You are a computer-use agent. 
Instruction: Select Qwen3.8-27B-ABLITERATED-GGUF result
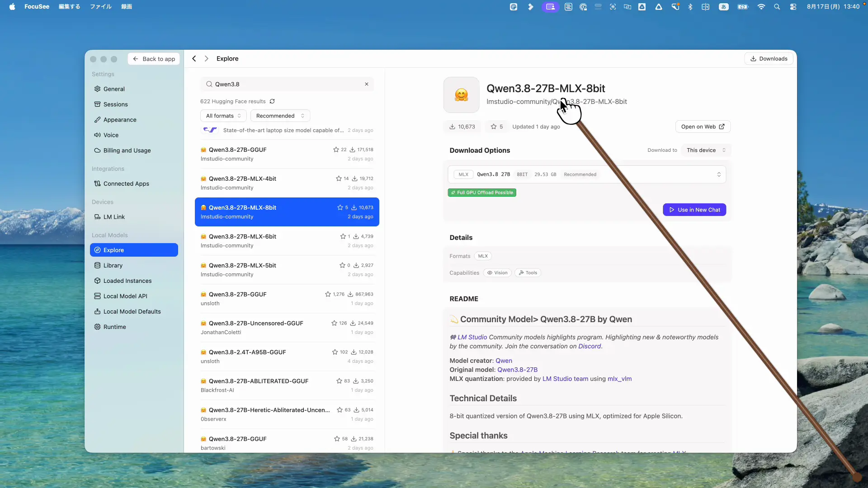pyautogui.click(x=287, y=385)
